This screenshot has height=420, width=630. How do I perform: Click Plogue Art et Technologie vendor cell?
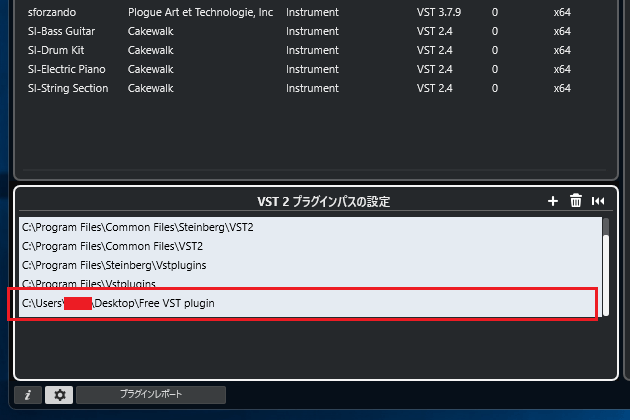click(x=200, y=13)
